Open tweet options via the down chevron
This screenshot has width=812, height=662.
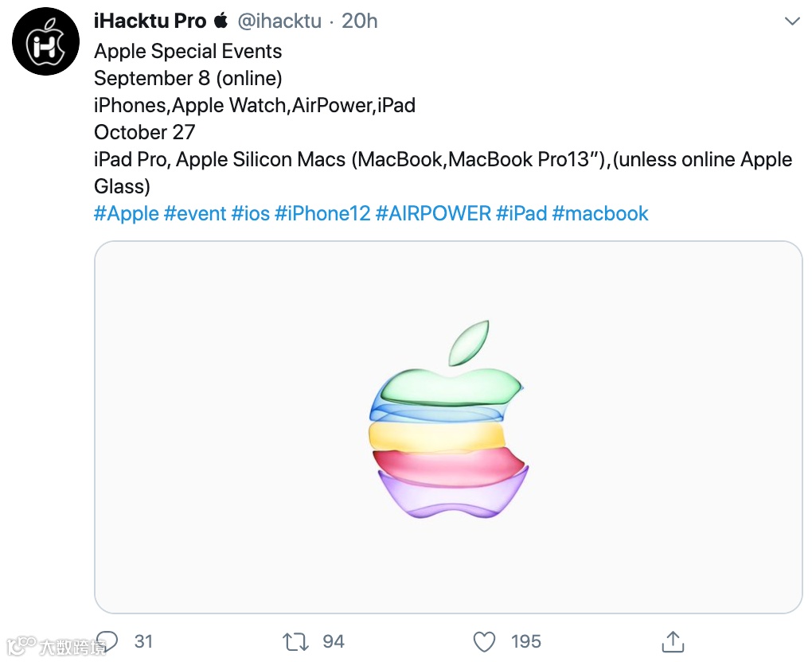point(792,21)
